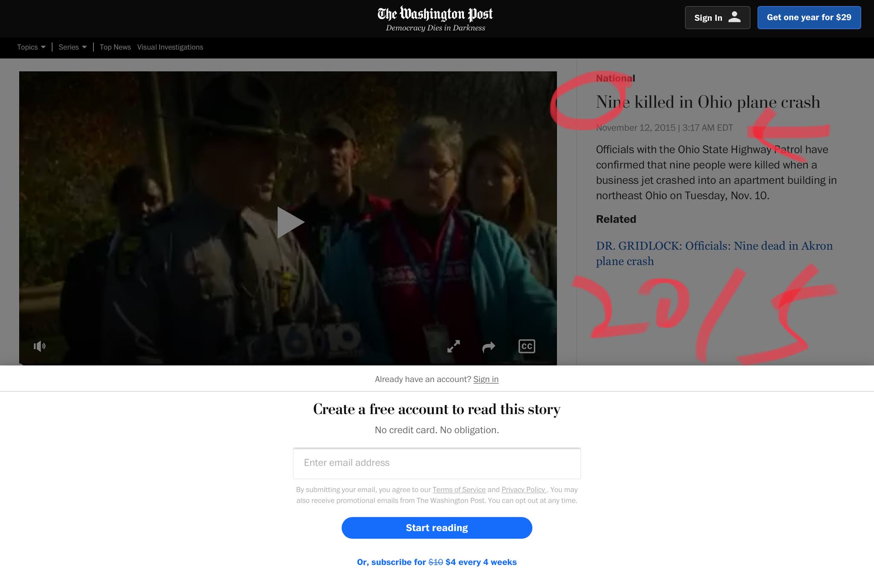Click the Sign In button in header
This screenshot has height=588, width=874.
pyautogui.click(x=708, y=17)
